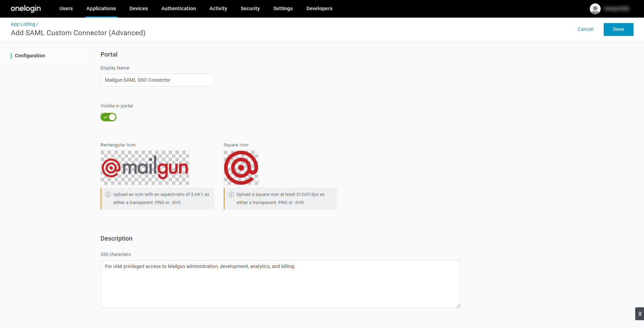Click the OneLogin logo
The image size is (644, 328).
click(x=26, y=8)
